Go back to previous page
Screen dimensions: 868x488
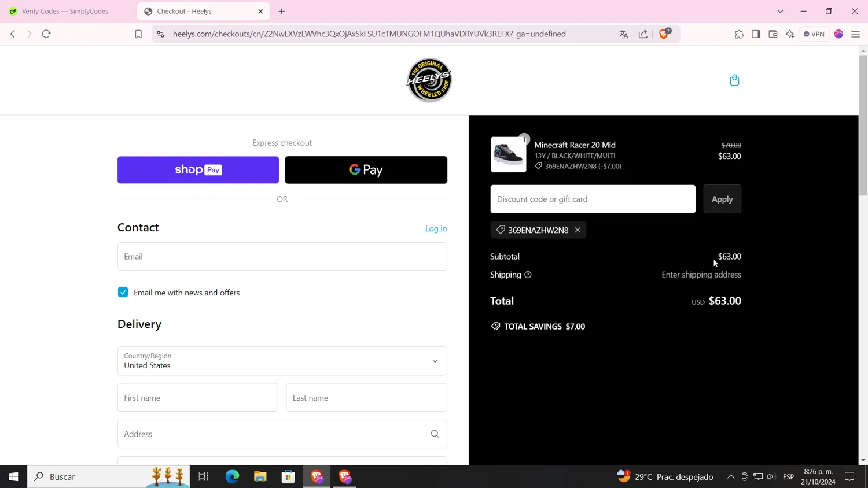13,34
